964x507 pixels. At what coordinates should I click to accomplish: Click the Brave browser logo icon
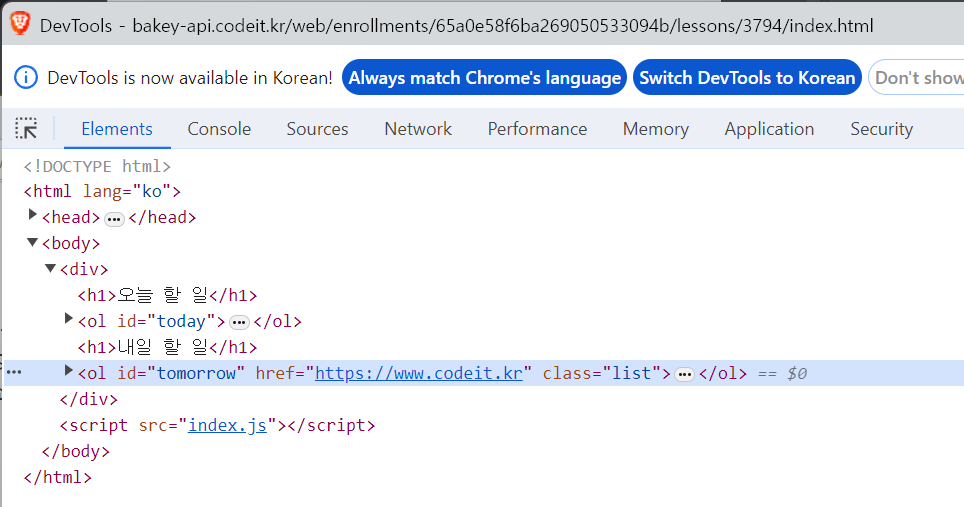20,24
